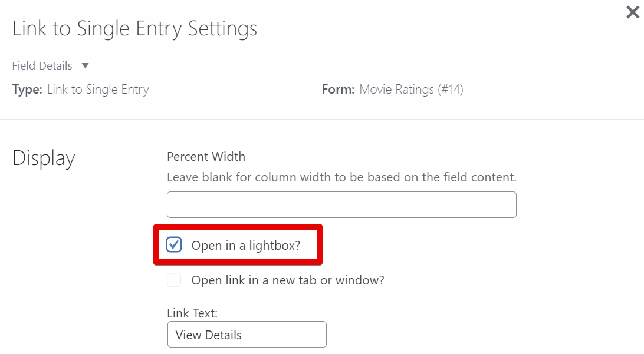644x354 pixels.
Task: Enable open link in new tab checkbox
Action: click(x=174, y=280)
